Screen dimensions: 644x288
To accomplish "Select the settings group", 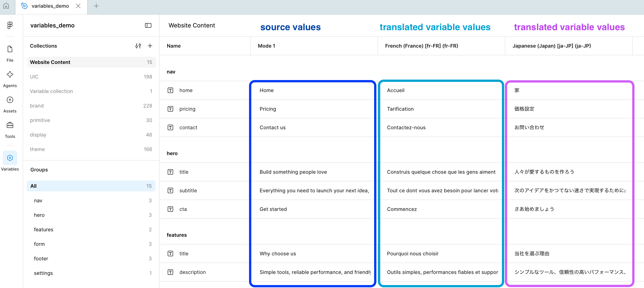I will [x=91, y=273].
